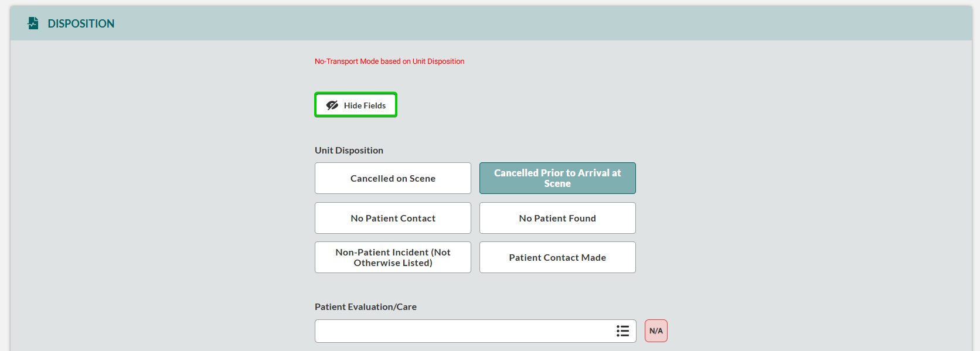Click the crossed-eye icon in Hide Fields
980x351 pixels.
click(x=332, y=105)
